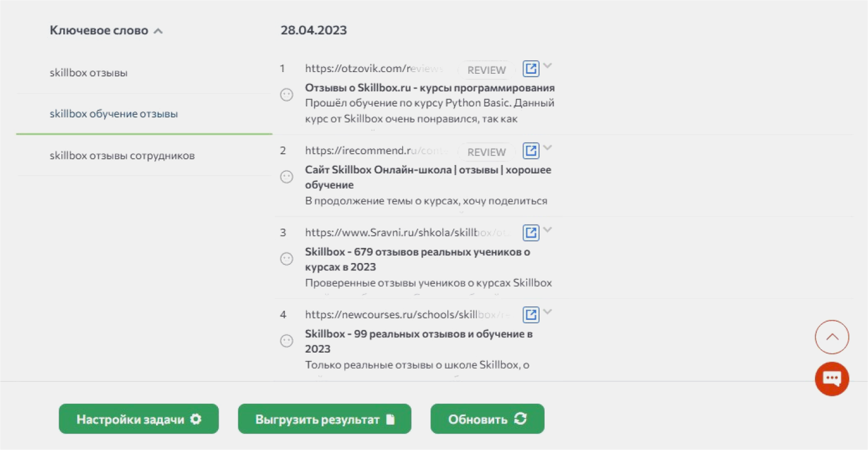Open https://www.Sravni.ru/shkola URL link
868x450 pixels.
pos(408,233)
